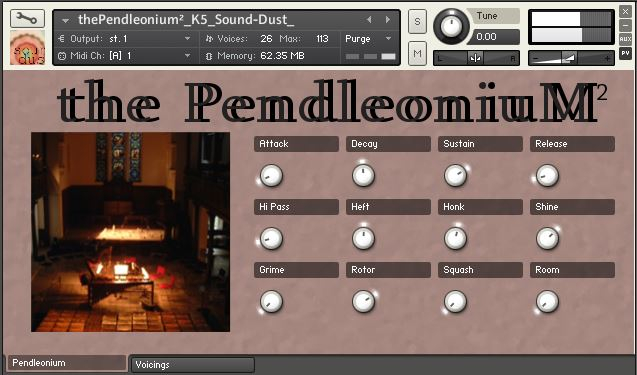Open the Purge dropdown menu
Viewport: 637px width, 375px height.
click(388, 39)
